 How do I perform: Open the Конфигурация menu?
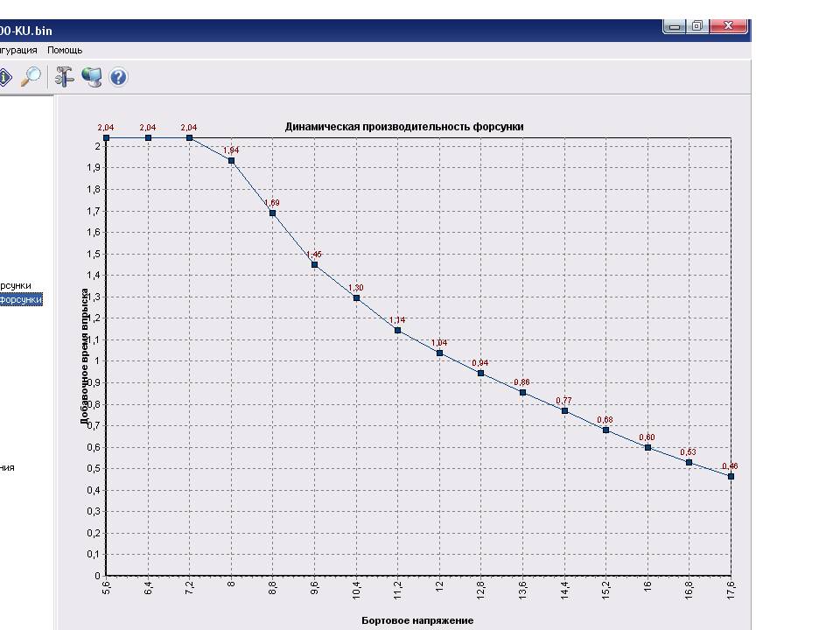(19, 51)
